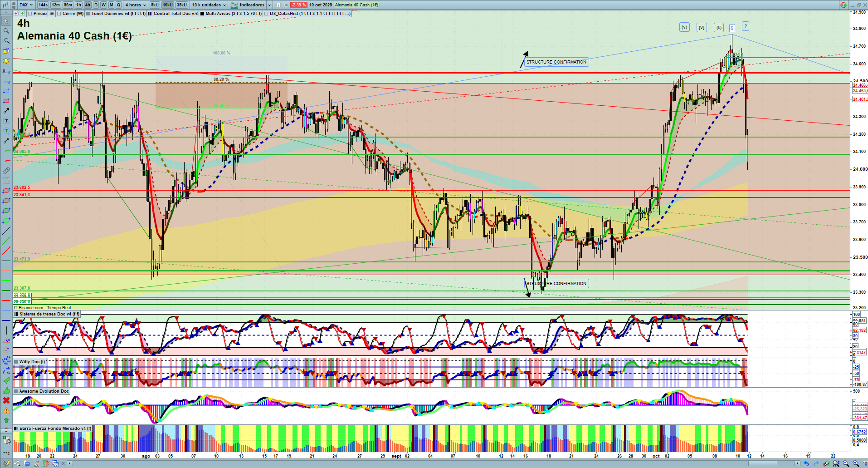This screenshot has height=468, width=868.
Task: Select the black arrow drawing tool
Action: pos(6,111)
